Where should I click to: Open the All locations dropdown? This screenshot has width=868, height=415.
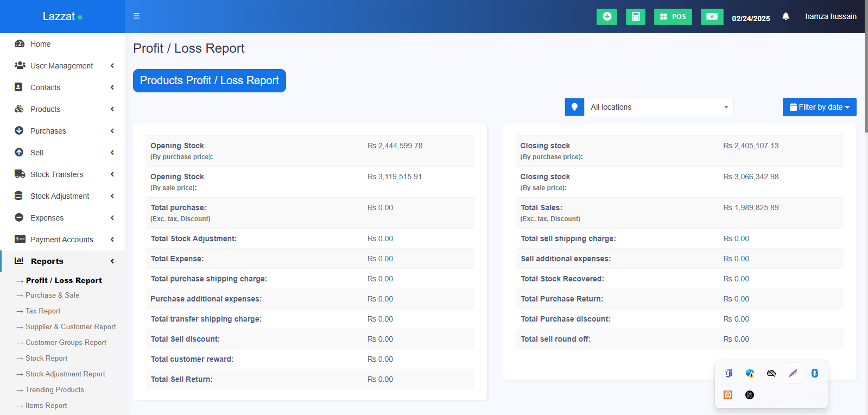point(658,107)
